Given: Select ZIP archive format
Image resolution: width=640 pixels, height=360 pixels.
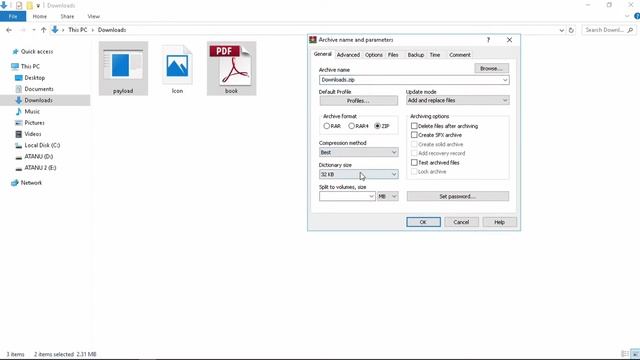Looking at the screenshot, I should (x=378, y=126).
